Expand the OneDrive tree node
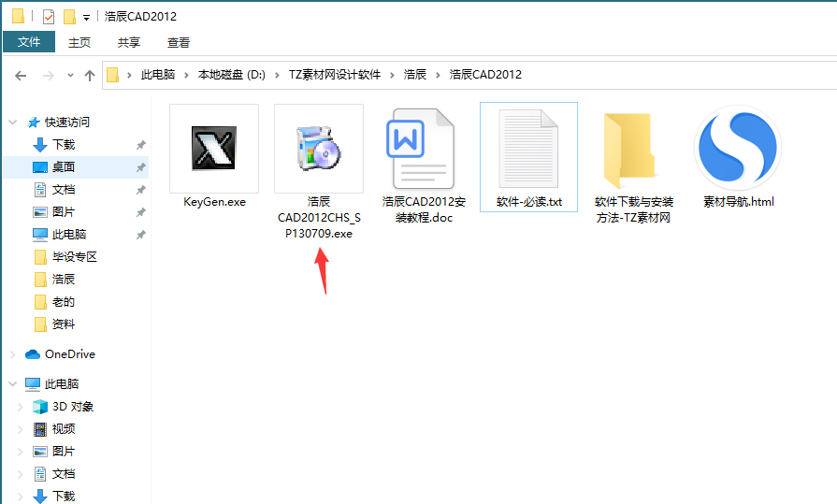 (x=13, y=354)
